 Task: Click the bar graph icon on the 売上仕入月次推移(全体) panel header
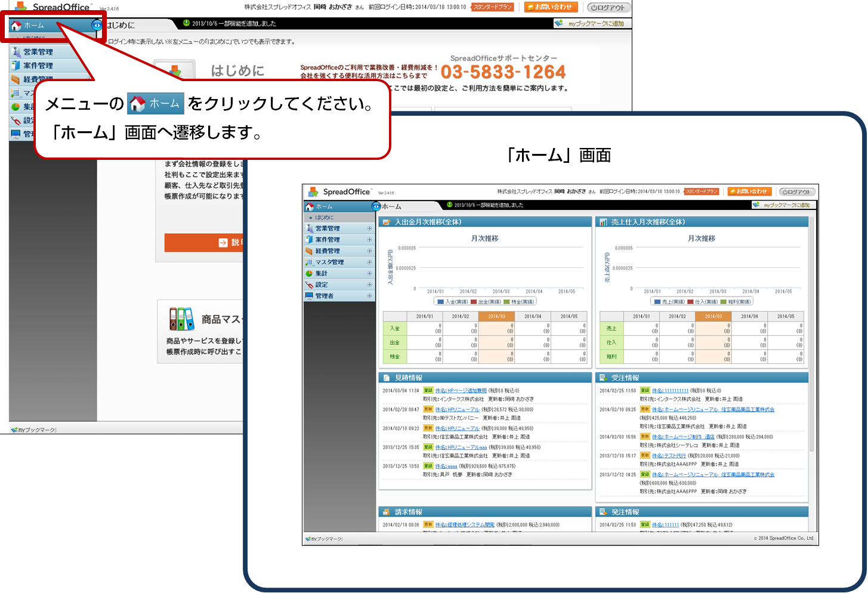(603, 222)
